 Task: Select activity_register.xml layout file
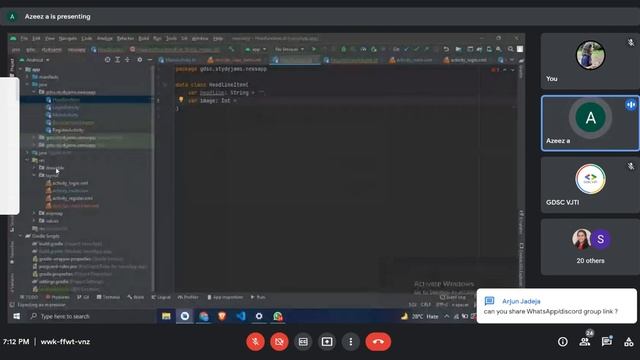pos(69,198)
